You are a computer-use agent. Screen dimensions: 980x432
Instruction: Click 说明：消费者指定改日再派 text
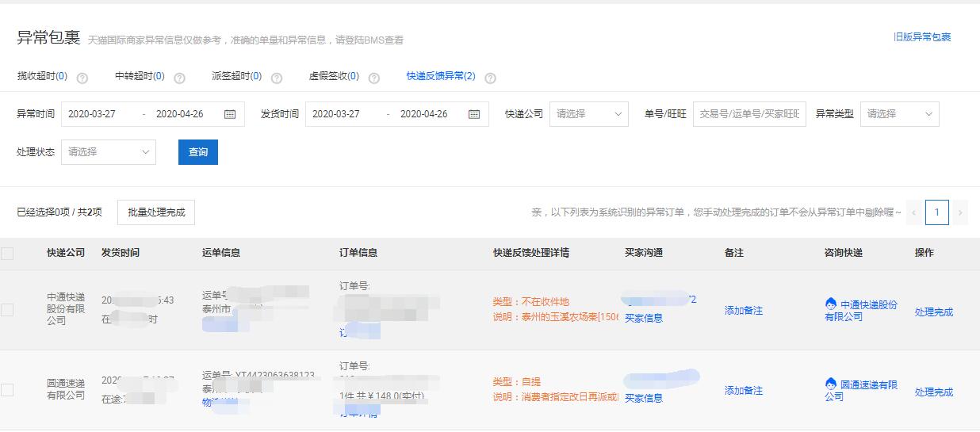point(556,397)
